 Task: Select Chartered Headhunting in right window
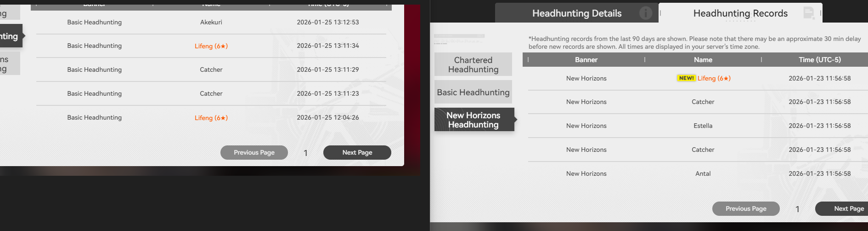[x=473, y=64]
